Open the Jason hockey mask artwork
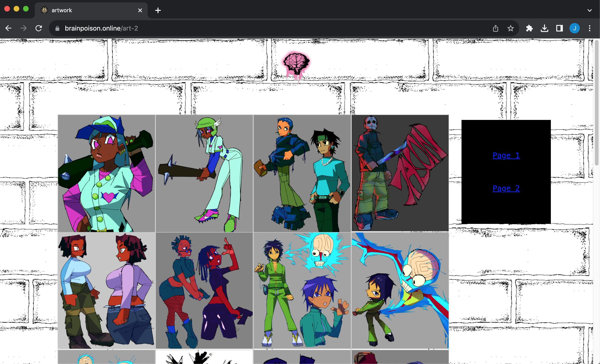The image size is (600, 364). (400, 173)
